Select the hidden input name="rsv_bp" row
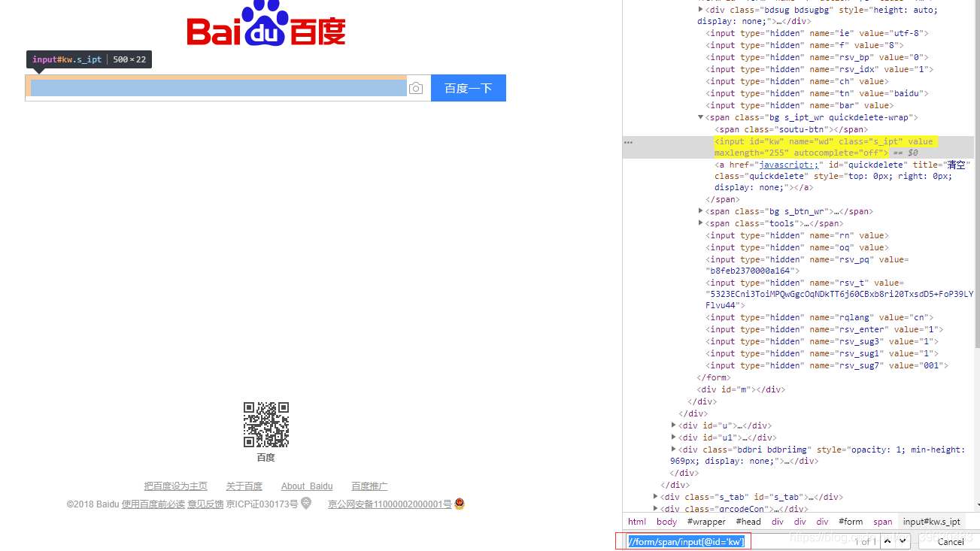 pyautogui.click(x=818, y=57)
